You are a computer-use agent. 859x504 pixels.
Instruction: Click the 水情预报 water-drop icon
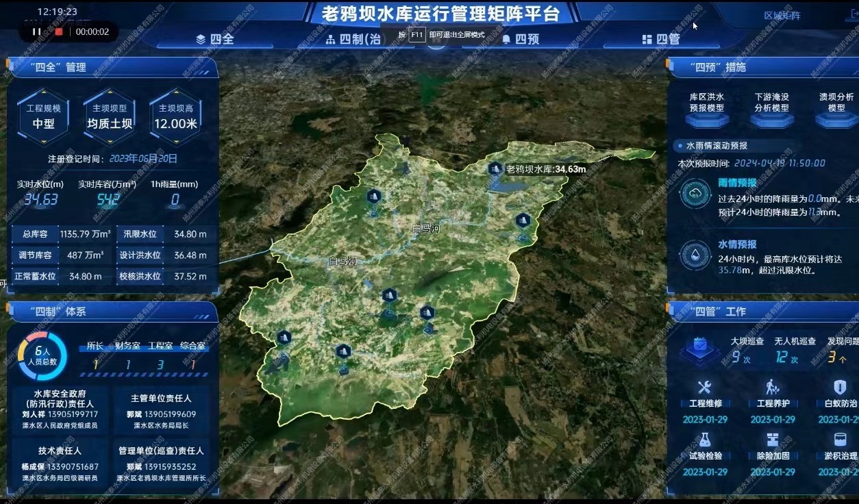pos(694,253)
